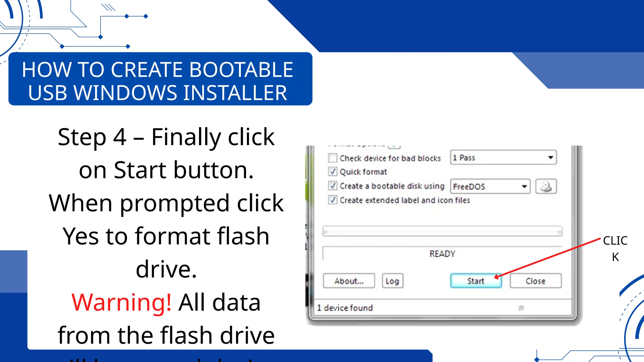Click the READY status field
This screenshot has height=362, width=644.
pyautogui.click(x=442, y=254)
